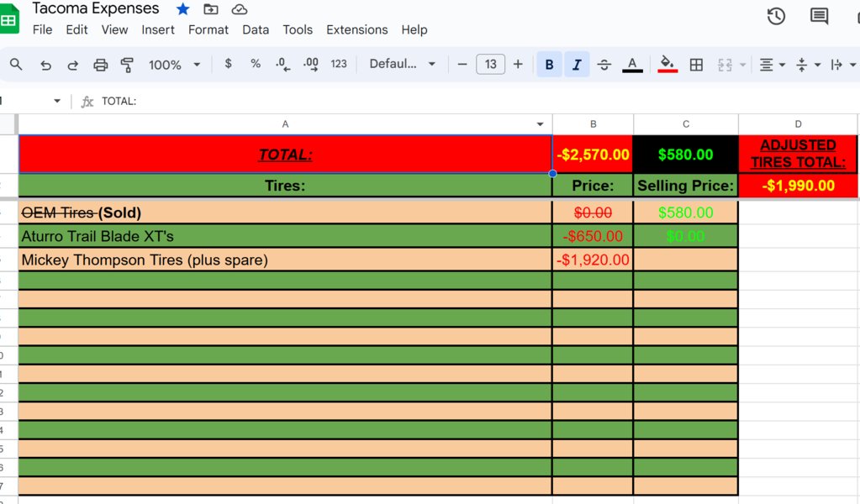Format as currency with dollar sign
Viewport: 860px width, 504px height.
(x=228, y=64)
